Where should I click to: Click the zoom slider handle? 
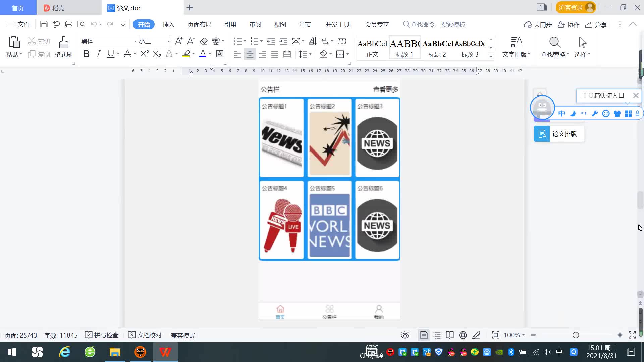pyautogui.click(x=576, y=335)
